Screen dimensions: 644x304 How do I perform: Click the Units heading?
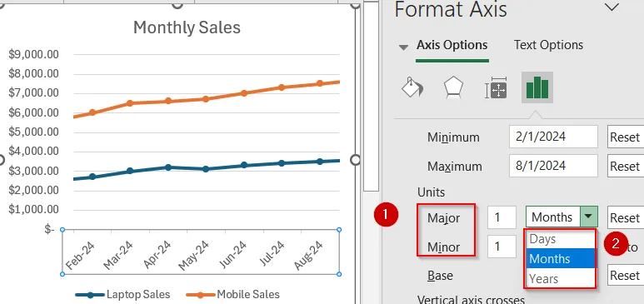click(432, 192)
